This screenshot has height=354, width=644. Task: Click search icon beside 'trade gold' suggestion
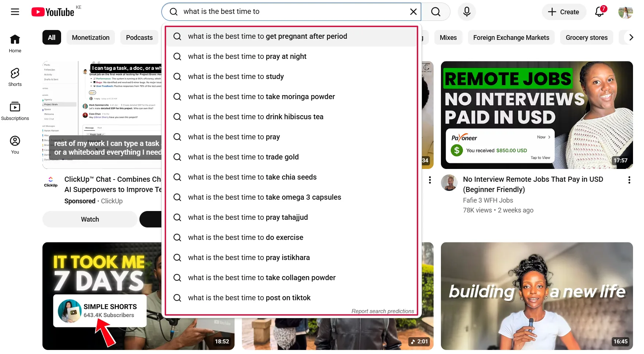(x=177, y=157)
